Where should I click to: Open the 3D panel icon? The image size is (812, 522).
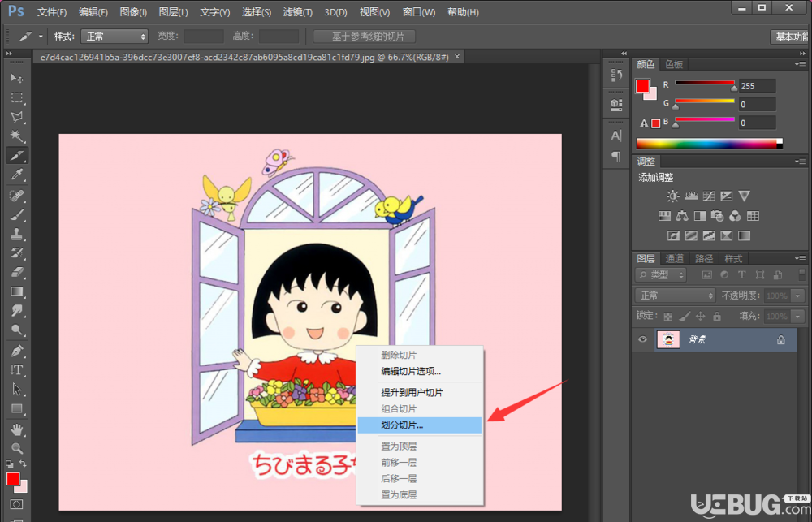coord(616,105)
